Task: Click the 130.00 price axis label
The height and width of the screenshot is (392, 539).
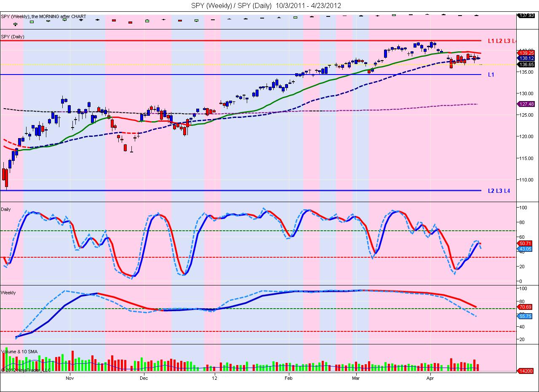Action: (x=526, y=93)
